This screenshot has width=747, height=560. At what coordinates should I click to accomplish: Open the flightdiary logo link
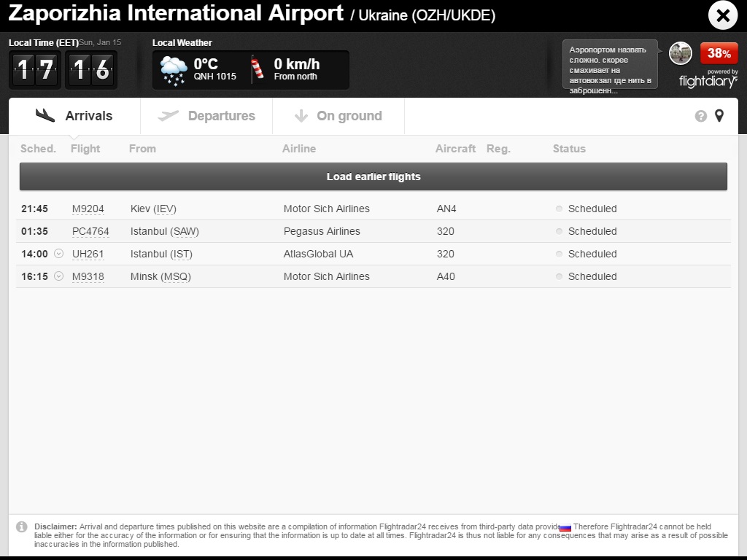pos(708,81)
